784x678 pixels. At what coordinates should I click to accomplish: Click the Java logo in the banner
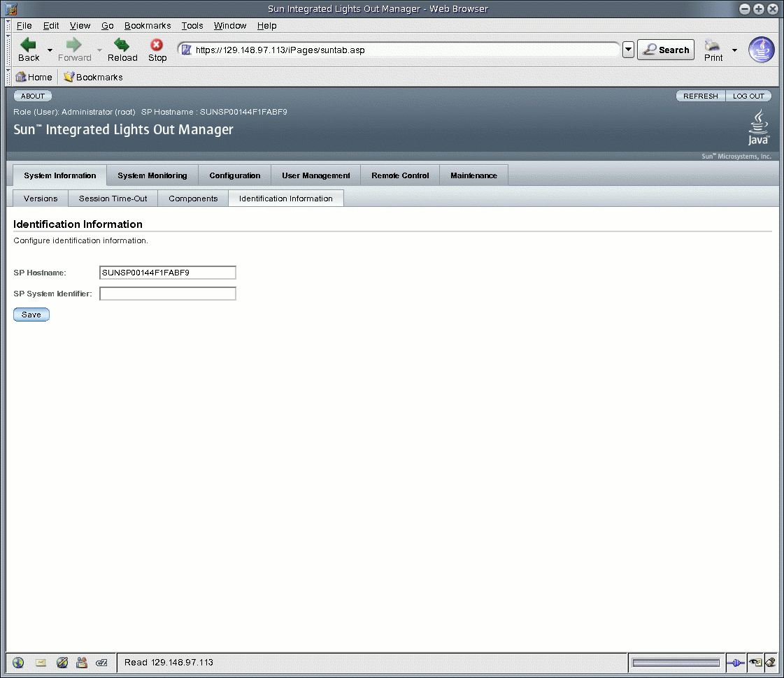pos(759,127)
